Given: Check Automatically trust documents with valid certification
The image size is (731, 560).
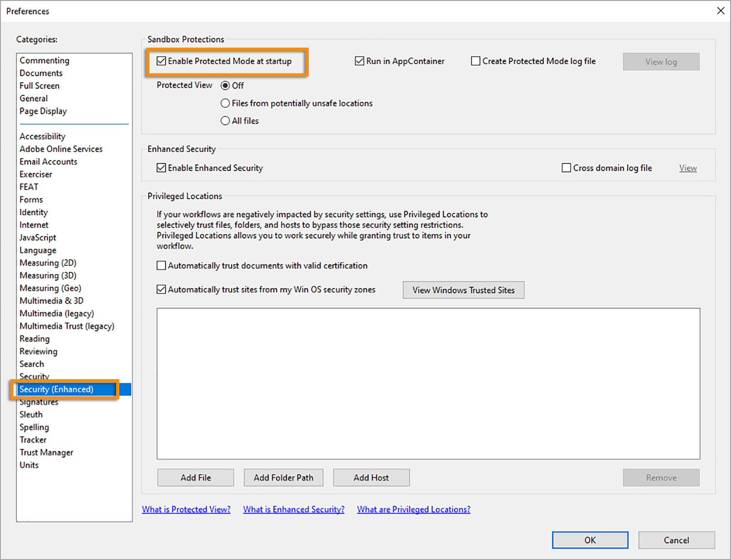Looking at the screenshot, I should [x=161, y=265].
